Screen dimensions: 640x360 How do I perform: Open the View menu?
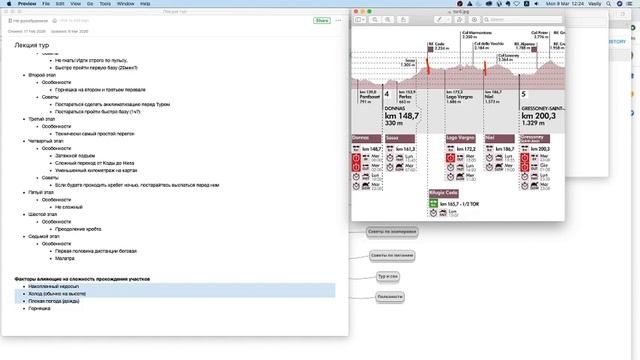point(76,4)
